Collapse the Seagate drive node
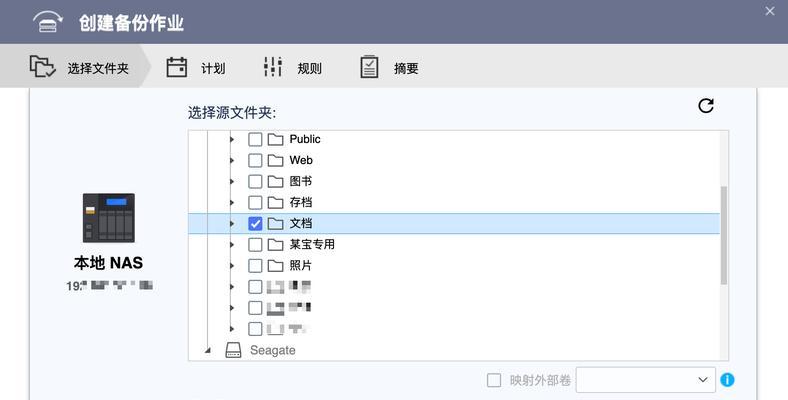This screenshot has height=400, width=788. [208, 351]
